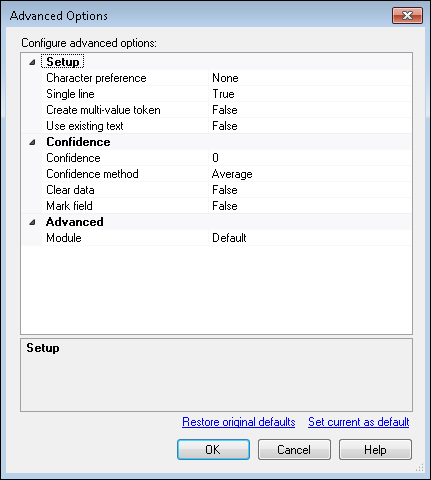This screenshot has height=480, width=431.
Task: Change the Clear data False value
Action: click(x=310, y=190)
